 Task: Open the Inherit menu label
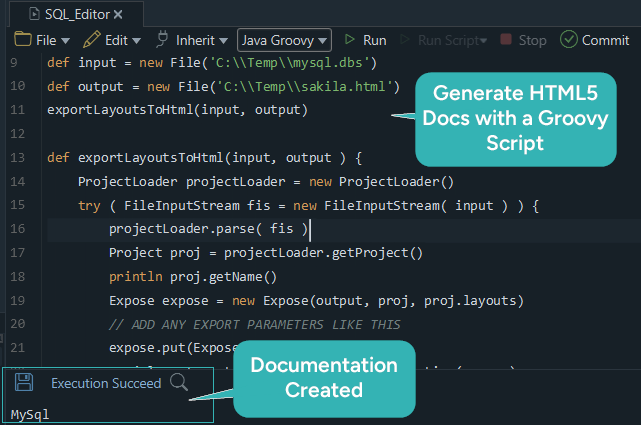tap(195, 40)
